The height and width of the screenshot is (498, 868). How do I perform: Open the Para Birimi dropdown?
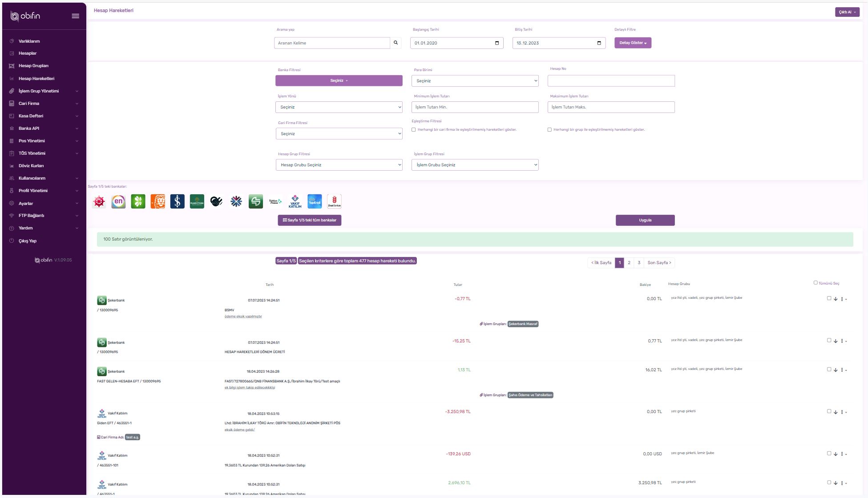pyautogui.click(x=475, y=81)
